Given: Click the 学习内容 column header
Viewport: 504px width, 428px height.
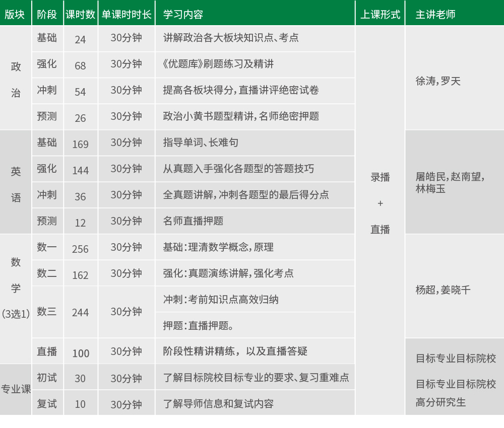Looking at the screenshot, I should pyautogui.click(x=183, y=14).
